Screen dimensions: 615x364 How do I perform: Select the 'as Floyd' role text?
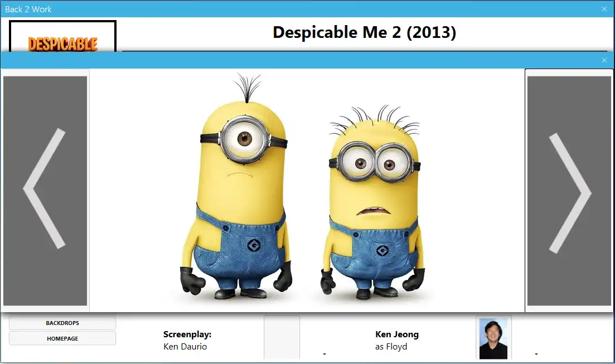(391, 347)
